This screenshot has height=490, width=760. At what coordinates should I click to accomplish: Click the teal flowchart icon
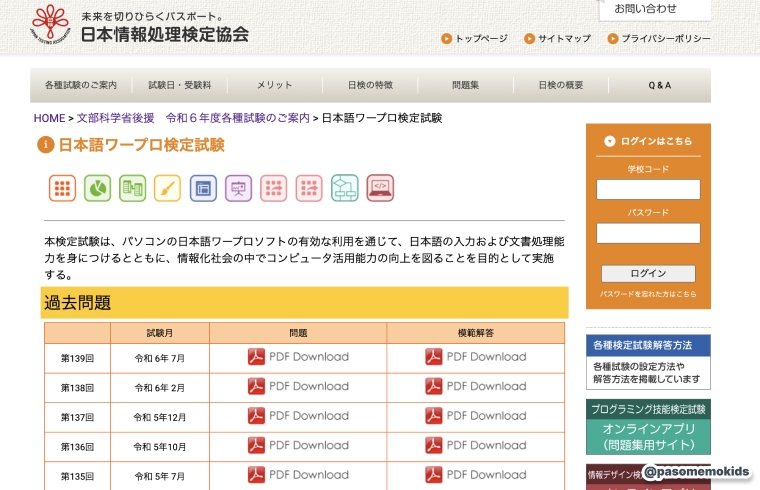tap(345, 188)
